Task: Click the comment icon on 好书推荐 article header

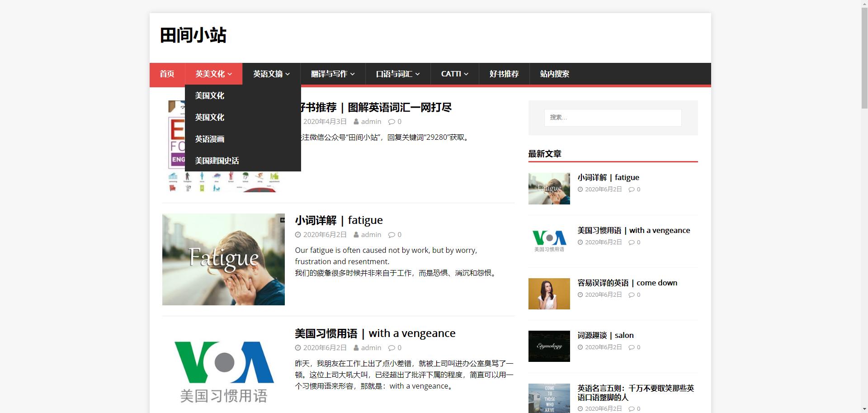Action: tap(392, 121)
